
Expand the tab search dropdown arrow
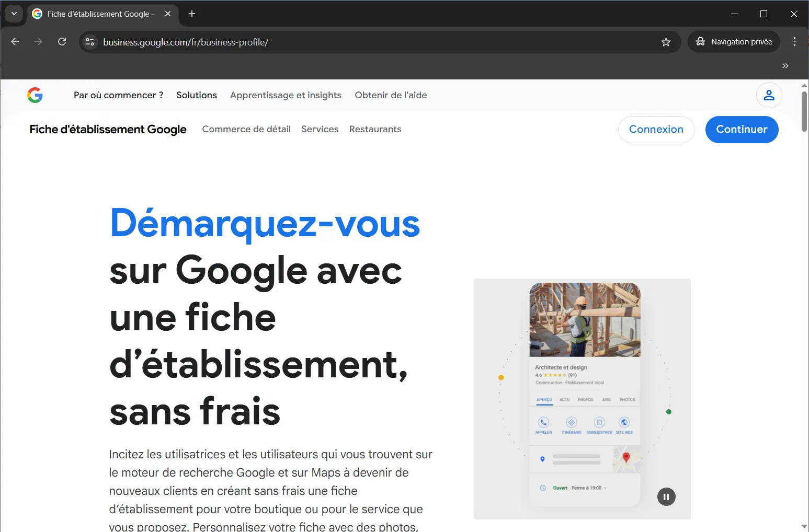[x=14, y=14]
